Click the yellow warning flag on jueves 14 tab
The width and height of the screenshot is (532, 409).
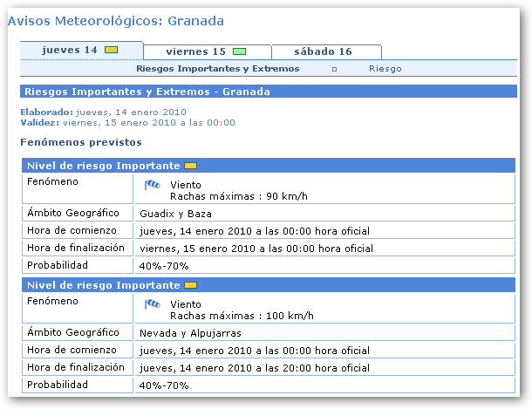click(111, 51)
